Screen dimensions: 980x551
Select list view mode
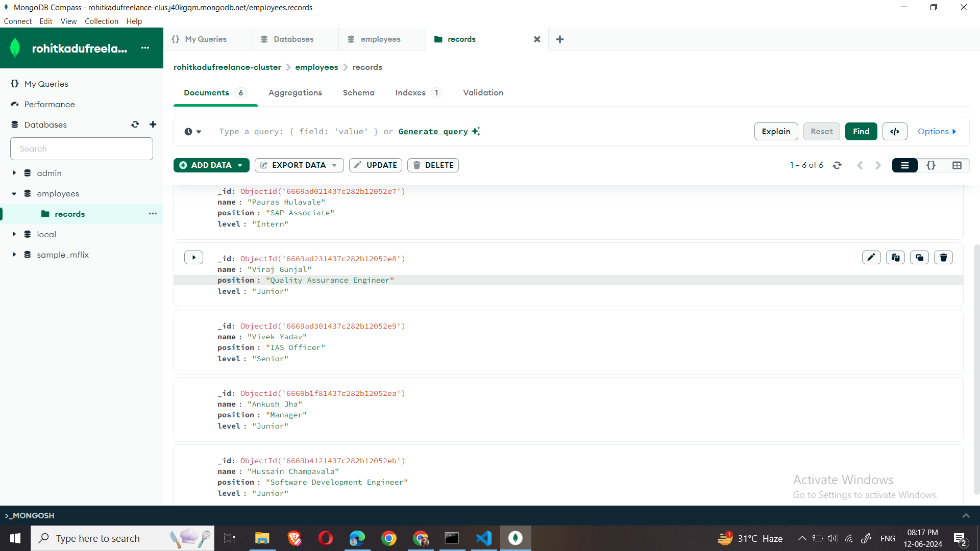[904, 165]
